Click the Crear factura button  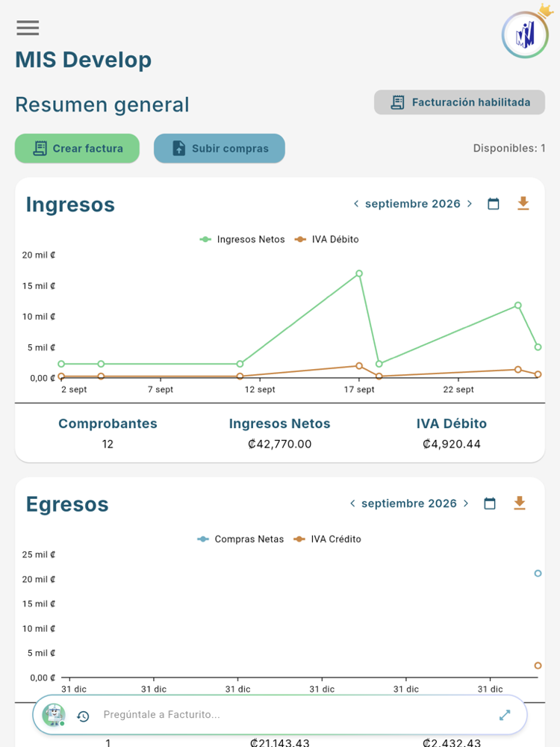click(77, 149)
